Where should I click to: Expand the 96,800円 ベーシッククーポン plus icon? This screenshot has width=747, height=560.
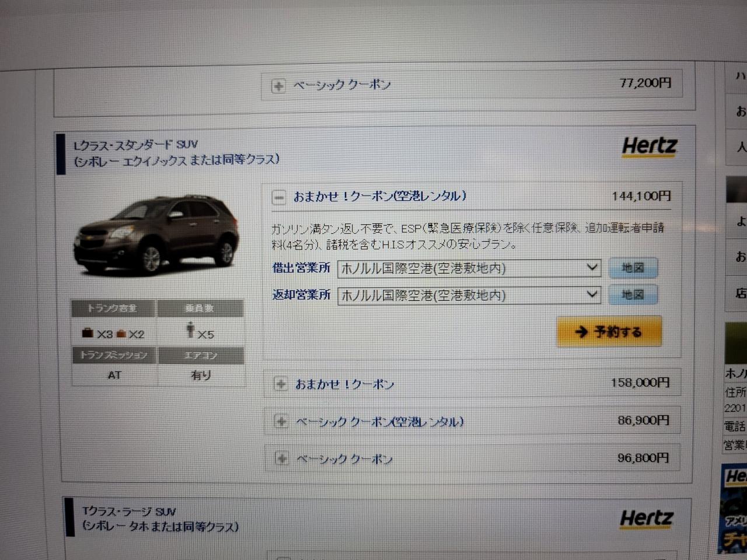[x=281, y=459]
